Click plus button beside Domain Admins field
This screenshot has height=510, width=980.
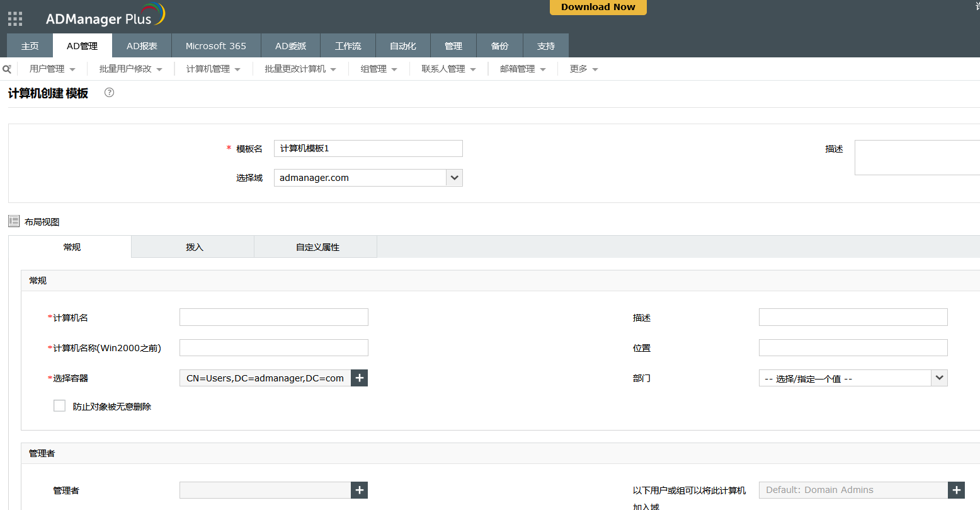click(956, 490)
